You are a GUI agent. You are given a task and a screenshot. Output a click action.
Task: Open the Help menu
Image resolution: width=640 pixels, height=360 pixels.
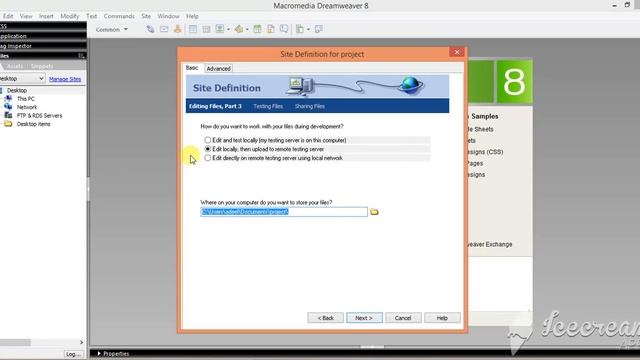192,16
